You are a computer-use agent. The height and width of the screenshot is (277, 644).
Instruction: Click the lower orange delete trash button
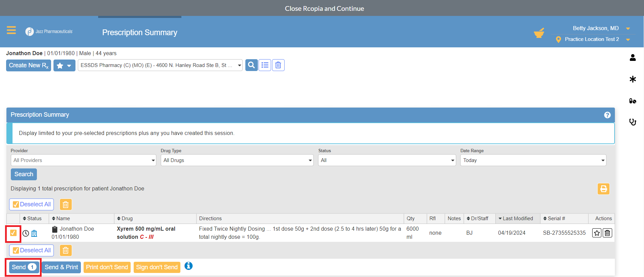coord(66,250)
